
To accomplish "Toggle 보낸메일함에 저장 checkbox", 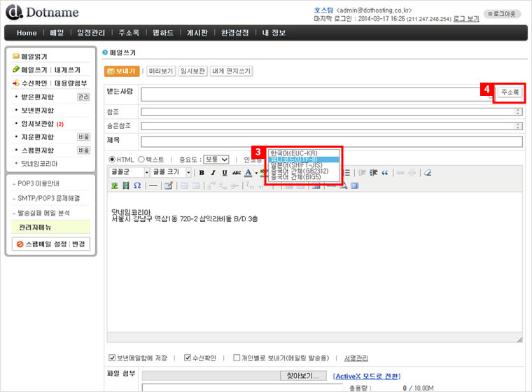I will tap(113, 358).
